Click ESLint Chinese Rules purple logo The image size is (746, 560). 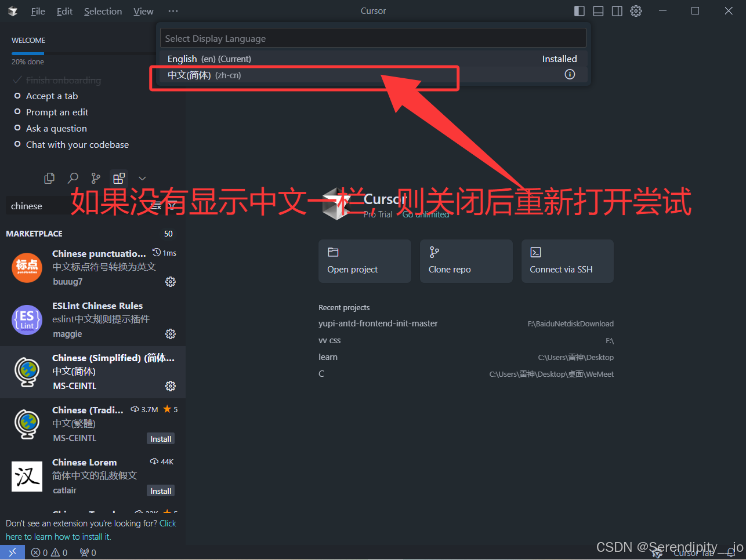pyautogui.click(x=27, y=319)
